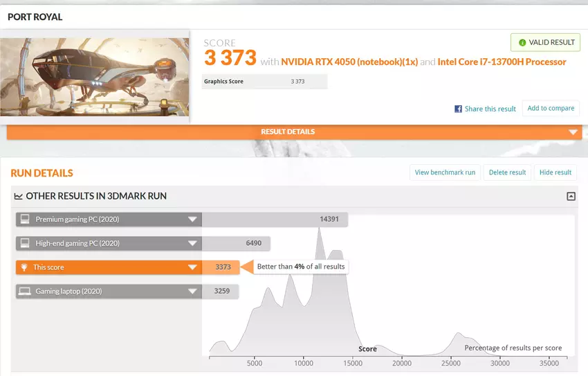Click the High-end gaming PC monitor icon

pyautogui.click(x=25, y=243)
